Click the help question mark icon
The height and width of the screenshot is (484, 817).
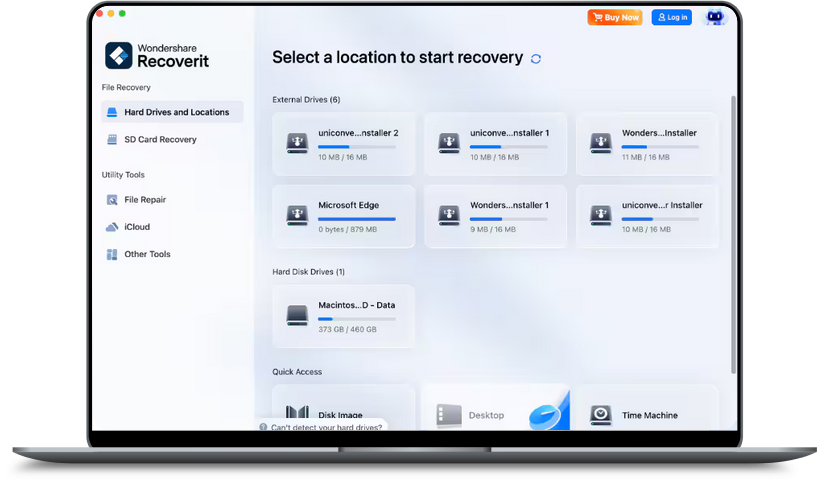tap(263, 427)
